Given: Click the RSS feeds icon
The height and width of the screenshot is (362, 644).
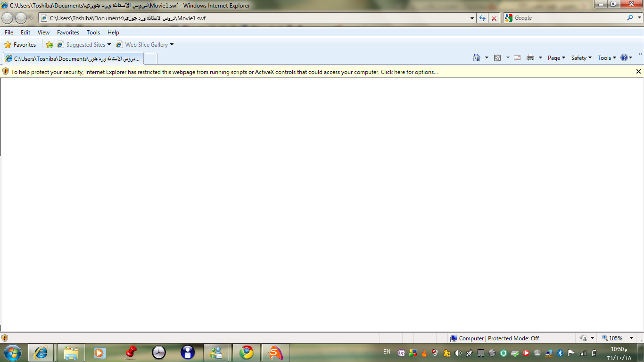Looking at the screenshot, I should (x=497, y=58).
